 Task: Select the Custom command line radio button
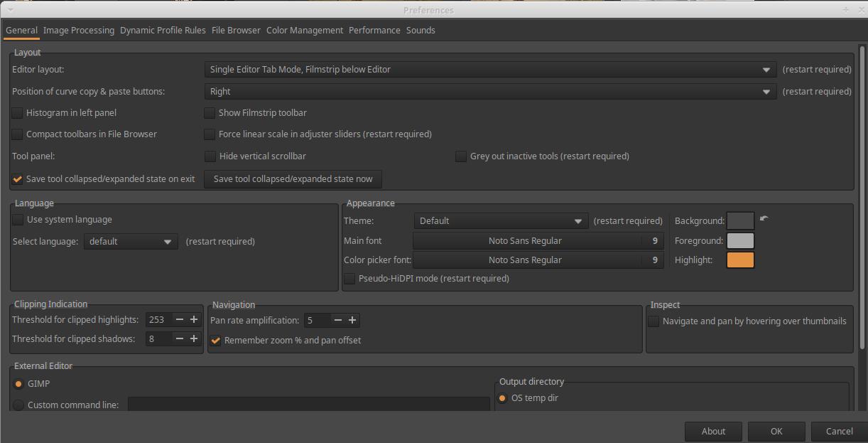18,405
